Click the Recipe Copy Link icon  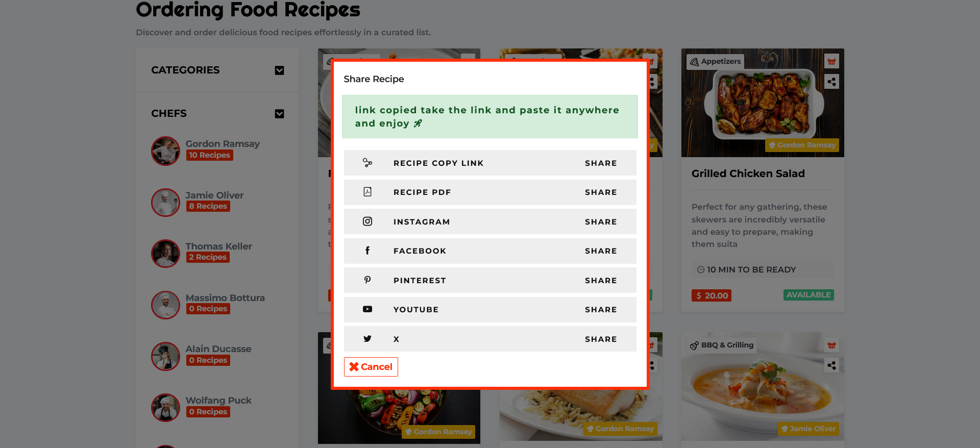[x=367, y=163]
